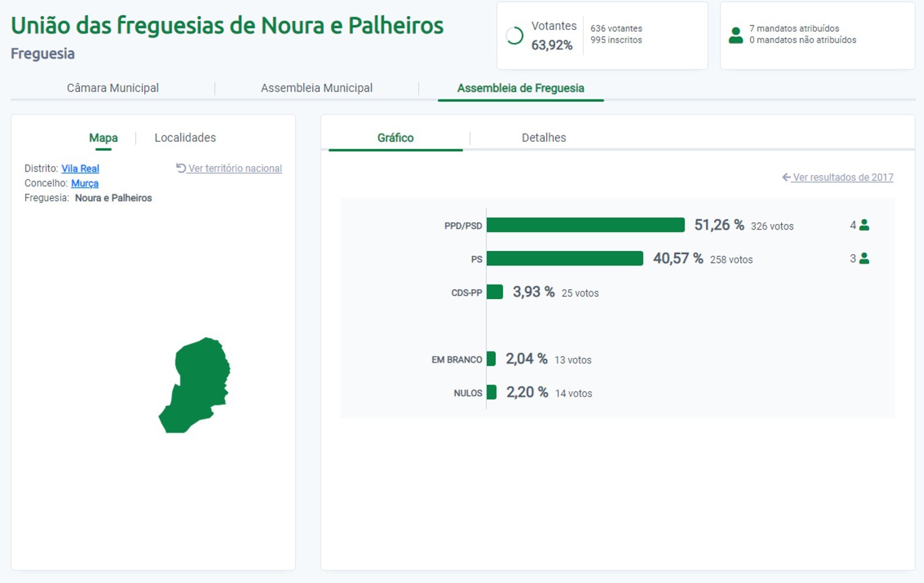The width and height of the screenshot is (924, 583).
Task: Click the left arrow icon before 2017 results
Action: pyautogui.click(x=786, y=178)
